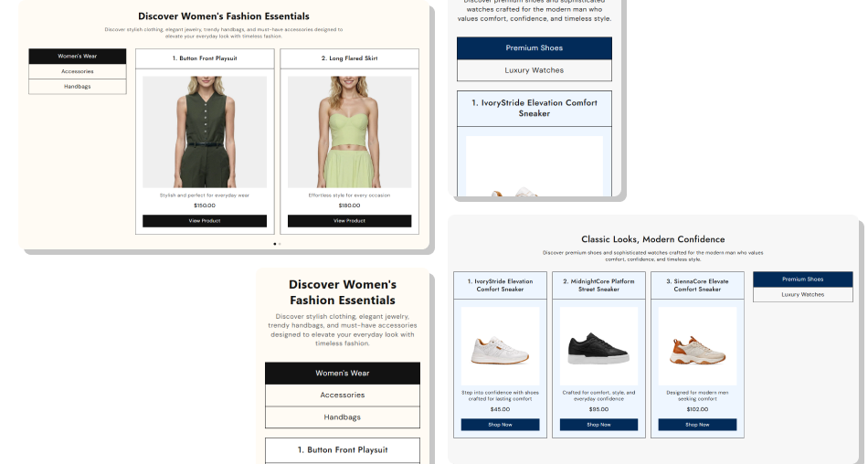This screenshot has height=464, width=868.
Task: Click '1. Button Front Playsuit' title in wide layout
Action: tap(205, 58)
